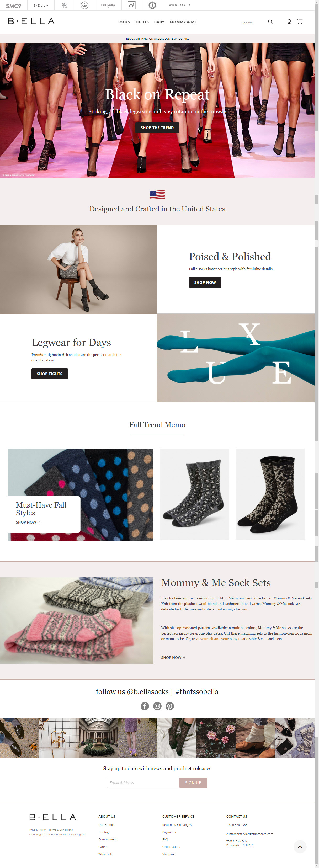Click the Sign Up button

coord(193,783)
